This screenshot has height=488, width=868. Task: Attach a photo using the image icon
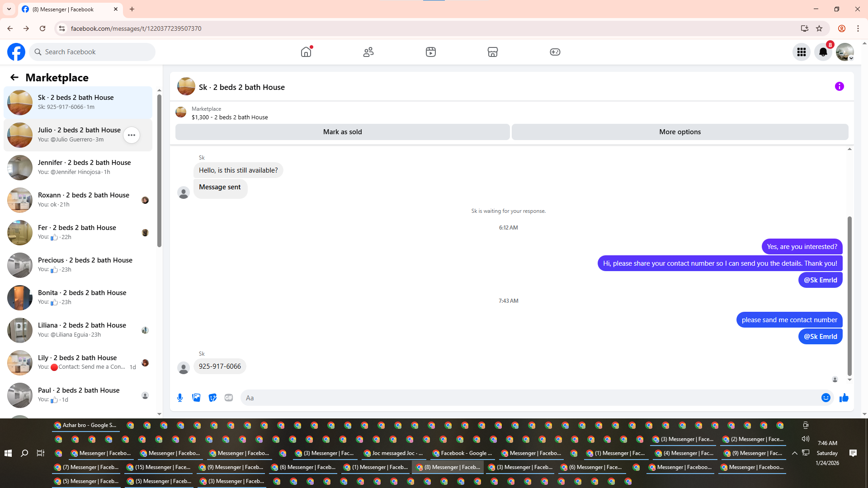(196, 398)
